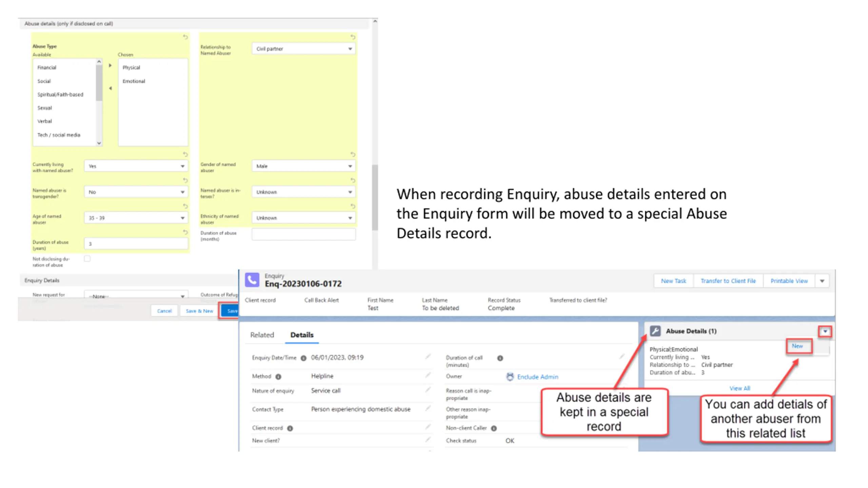The image size is (868, 488).
Task: Undo Duration of abuse years icon
Action: pos(185,232)
